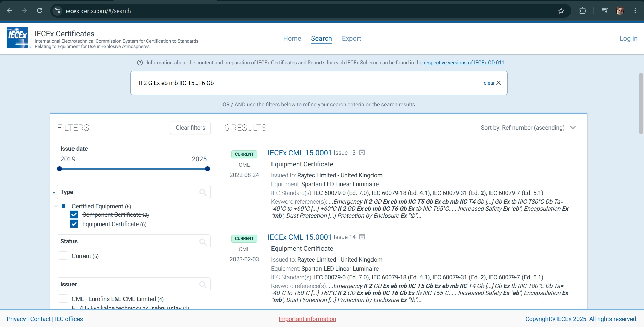Uncheck the Equipment Certificate checkbox
Screen dimensions: 644x327
tap(74, 224)
